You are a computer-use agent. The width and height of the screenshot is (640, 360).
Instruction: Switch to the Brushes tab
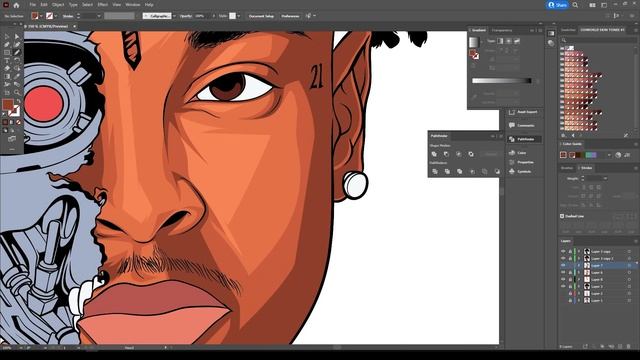click(x=567, y=168)
